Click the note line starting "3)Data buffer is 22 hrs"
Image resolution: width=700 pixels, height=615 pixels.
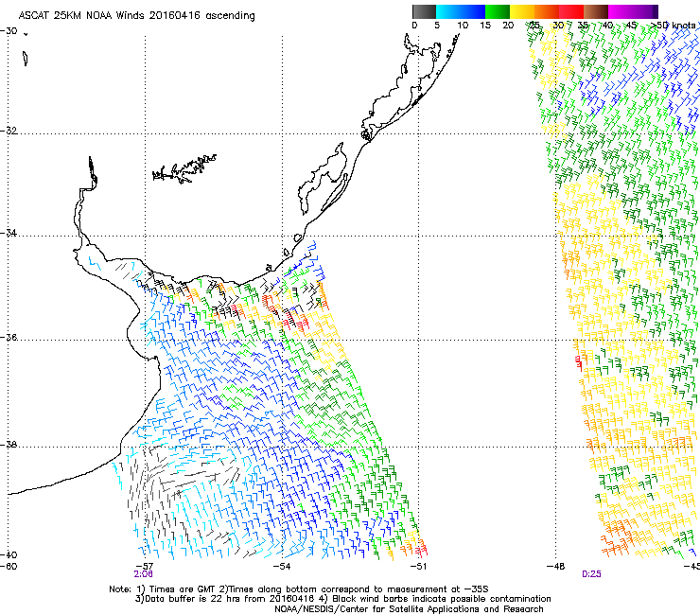pos(342,599)
